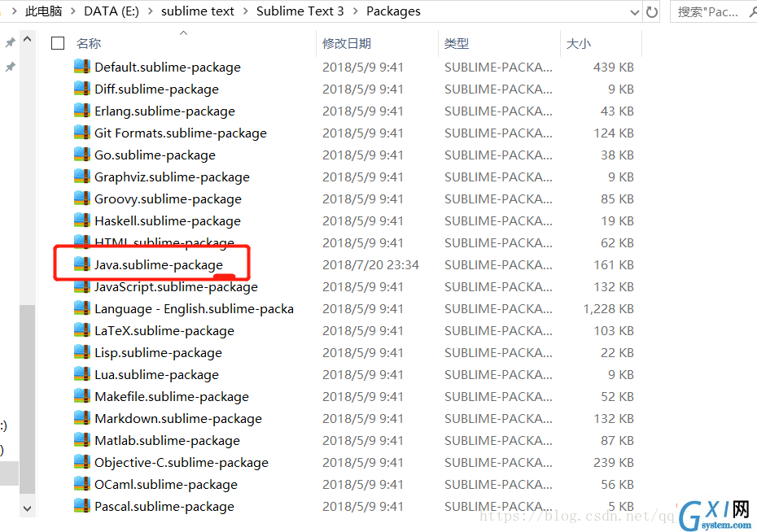Viewport: 757px width, 532px height.
Task: Click the Lua.sublime-package file icon
Action: click(x=82, y=374)
